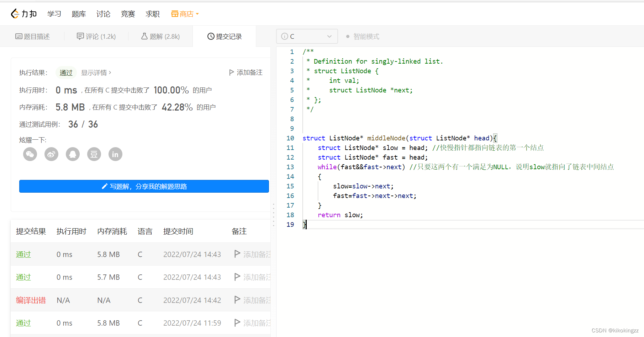Viewport: 644px width, 337px height.
Task: Share result via WeChat icon
Action: [30, 154]
